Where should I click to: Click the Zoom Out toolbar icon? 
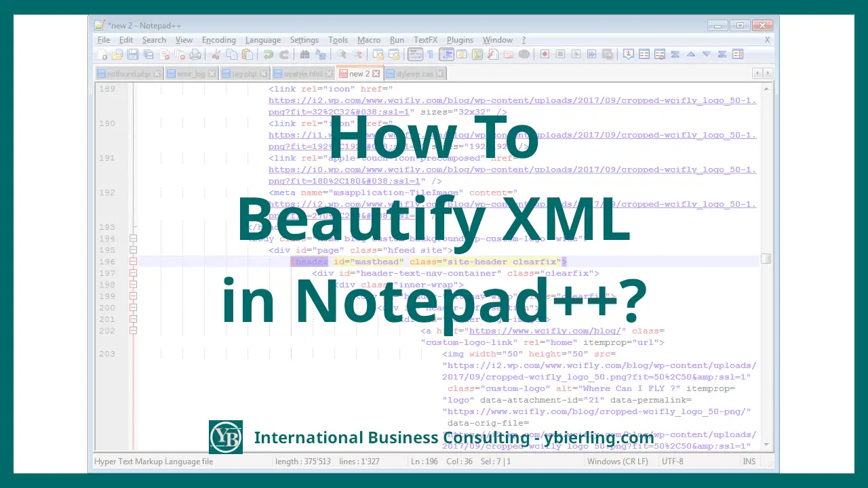pyautogui.click(x=357, y=54)
